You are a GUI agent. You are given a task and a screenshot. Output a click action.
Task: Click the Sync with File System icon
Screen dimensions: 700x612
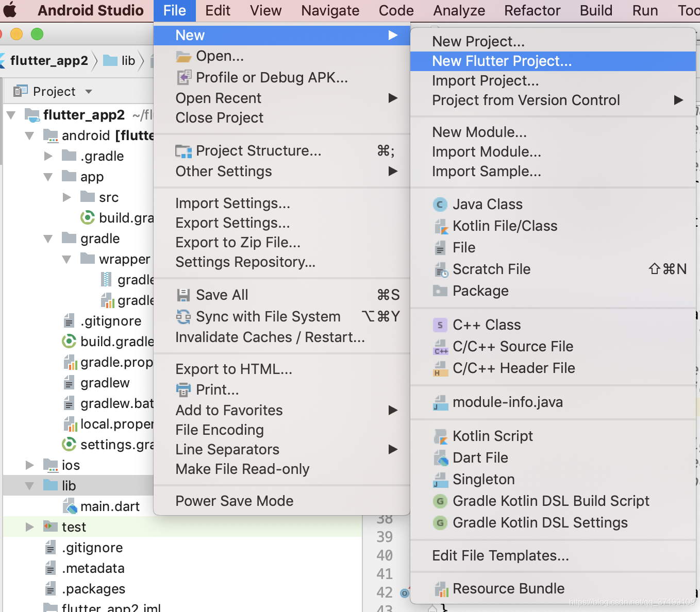[184, 316]
